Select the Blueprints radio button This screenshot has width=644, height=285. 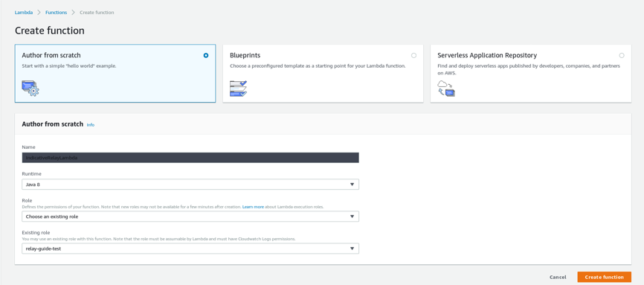pyautogui.click(x=413, y=56)
